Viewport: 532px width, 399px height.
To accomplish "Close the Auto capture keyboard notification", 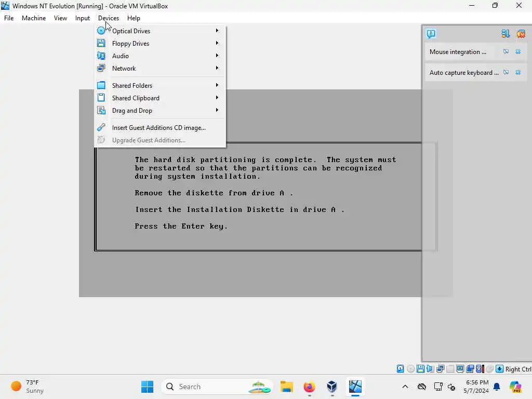I will click(x=518, y=72).
